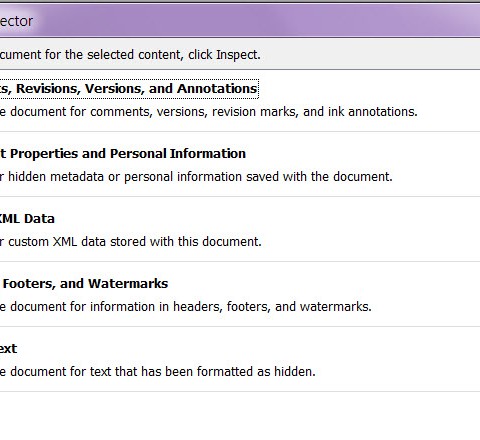Click the word 'Information' in the bold heading

(x=208, y=154)
